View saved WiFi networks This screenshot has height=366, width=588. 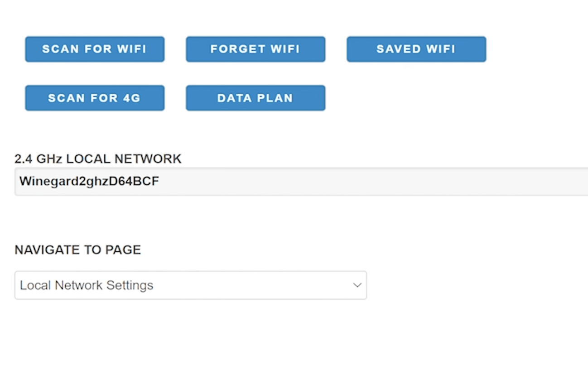point(416,49)
